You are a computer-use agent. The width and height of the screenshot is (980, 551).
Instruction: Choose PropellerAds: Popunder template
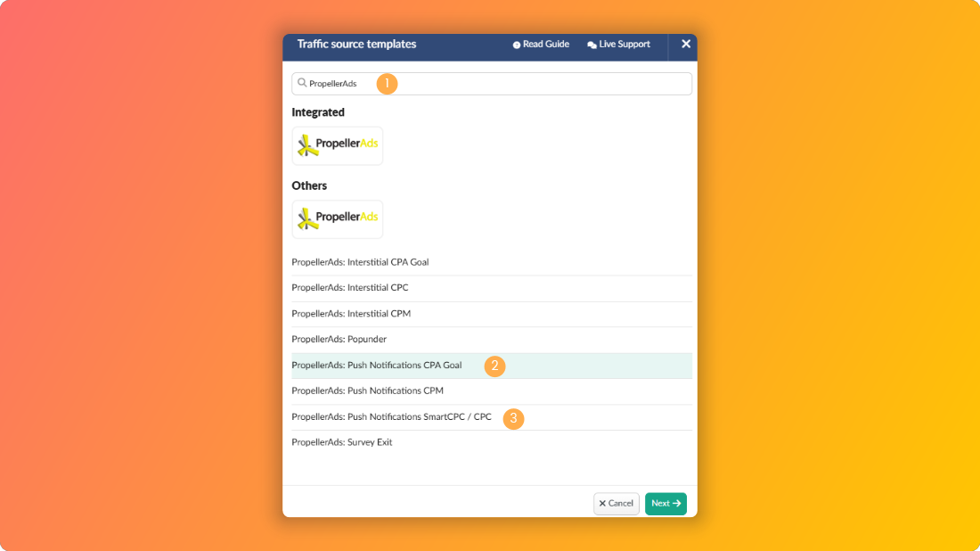(491, 340)
